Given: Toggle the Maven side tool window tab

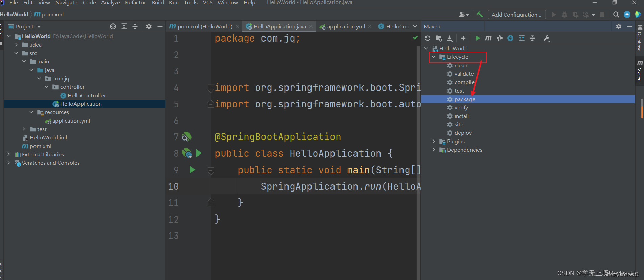Looking at the screenshot, I should click(640, 71).
